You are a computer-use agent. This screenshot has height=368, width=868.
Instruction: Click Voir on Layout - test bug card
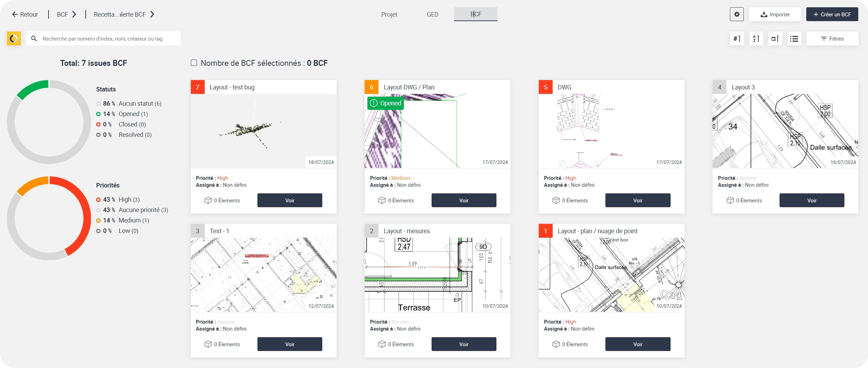point(290,200)
